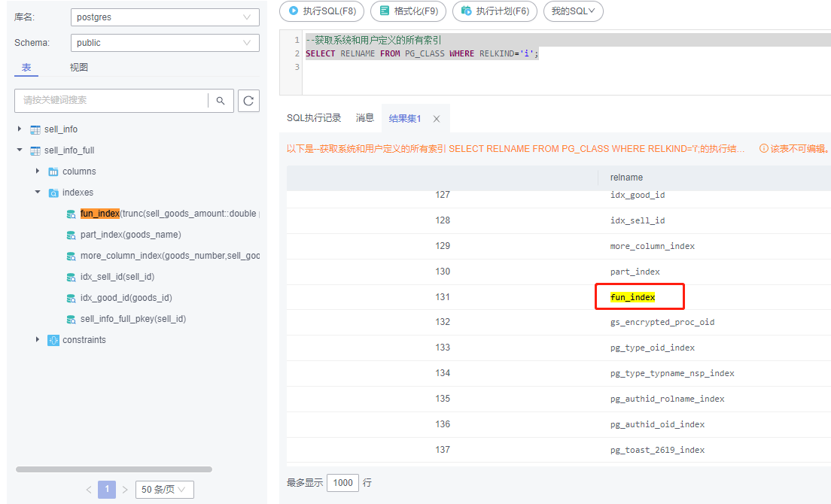Select sell_info_full_pkey(sell_id) tree item
This screenshot has width=831, height=504.
(x=133, y=319)
